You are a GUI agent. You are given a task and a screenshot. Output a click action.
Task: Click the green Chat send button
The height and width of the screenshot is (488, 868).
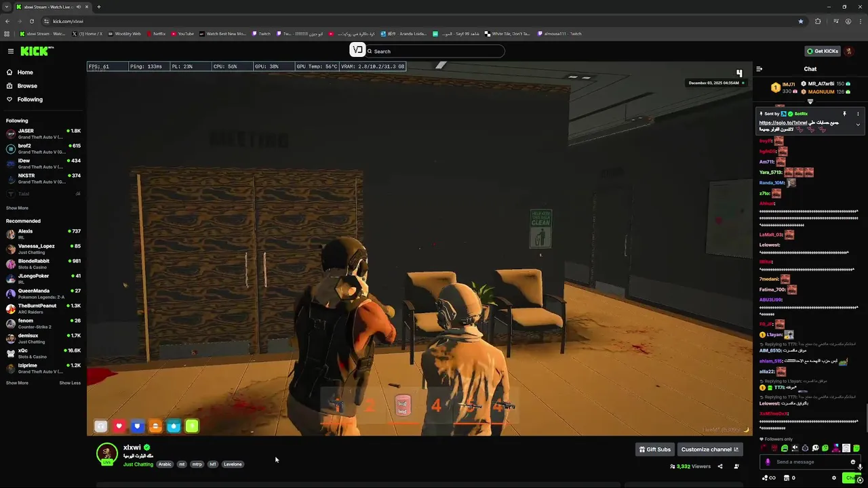coord(851,478)
